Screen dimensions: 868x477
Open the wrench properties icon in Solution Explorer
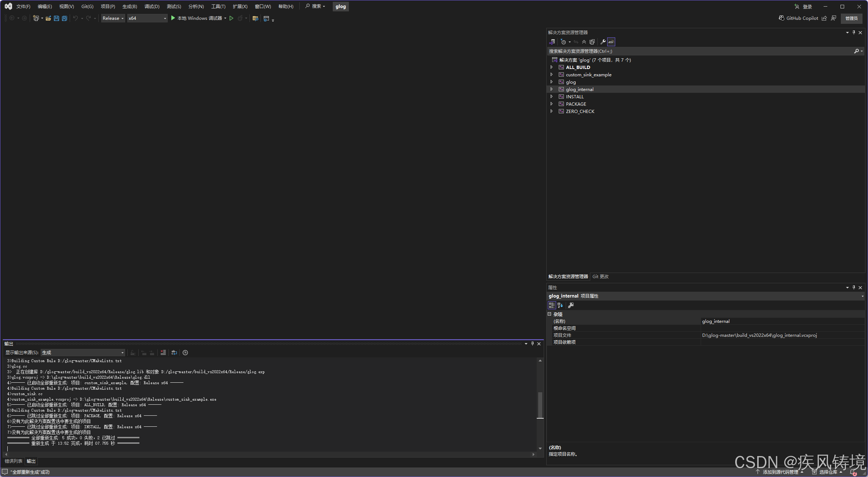click(603, 42)
